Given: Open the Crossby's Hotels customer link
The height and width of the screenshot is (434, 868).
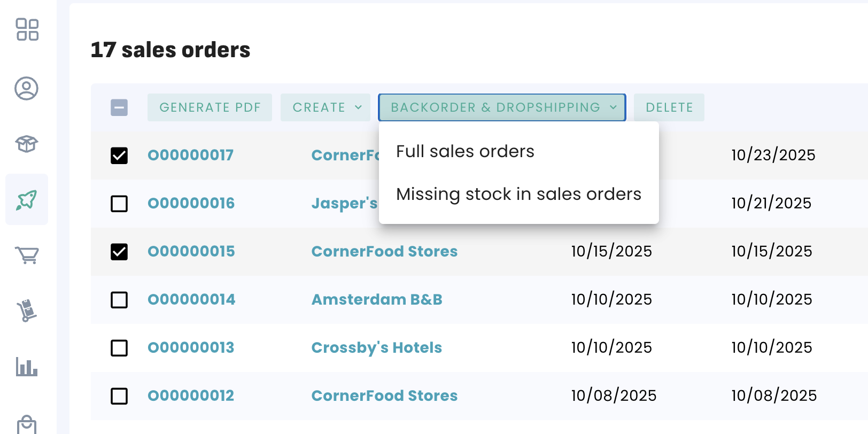Looking at the screenshot, I should pos(377,347).
